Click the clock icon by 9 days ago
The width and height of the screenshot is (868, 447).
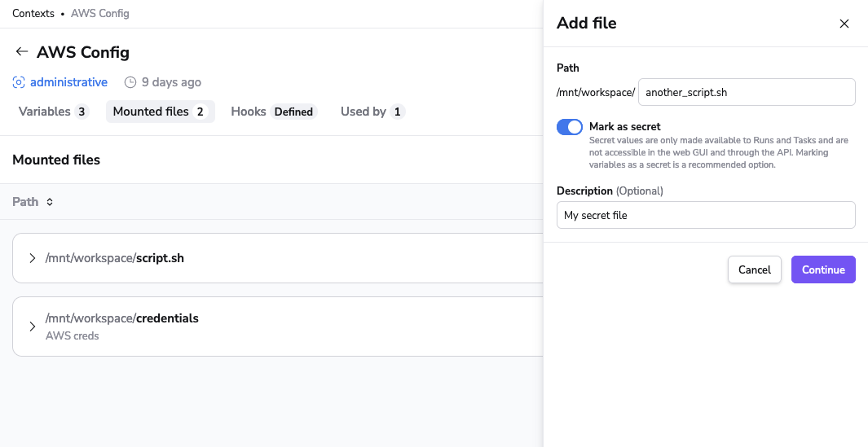pos(130,82)
